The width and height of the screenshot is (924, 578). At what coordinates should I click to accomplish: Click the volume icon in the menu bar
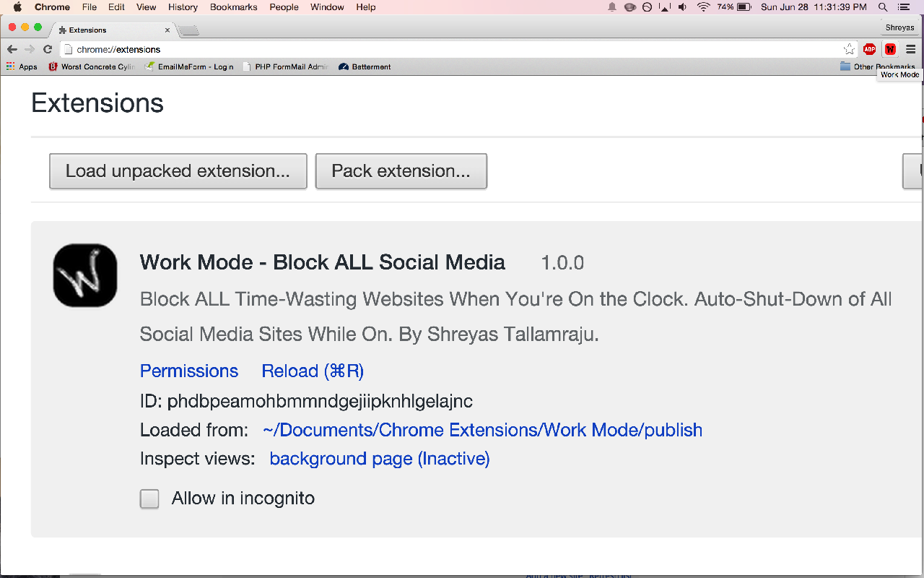tap(681, 7)
